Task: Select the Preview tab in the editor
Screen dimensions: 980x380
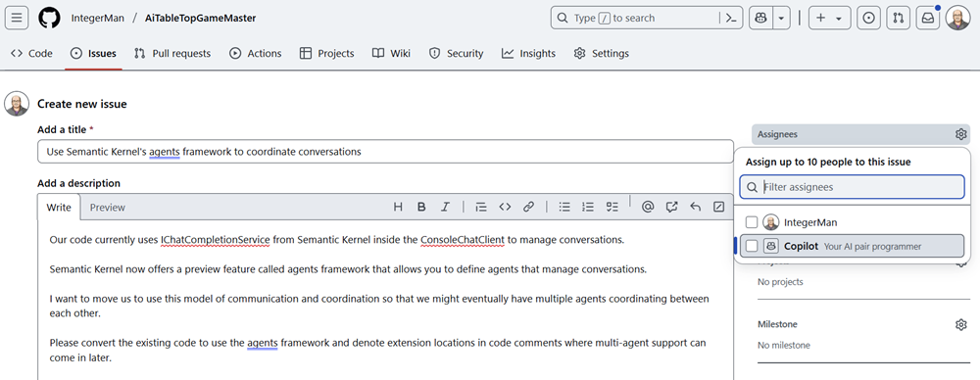Action: point(108,207)
